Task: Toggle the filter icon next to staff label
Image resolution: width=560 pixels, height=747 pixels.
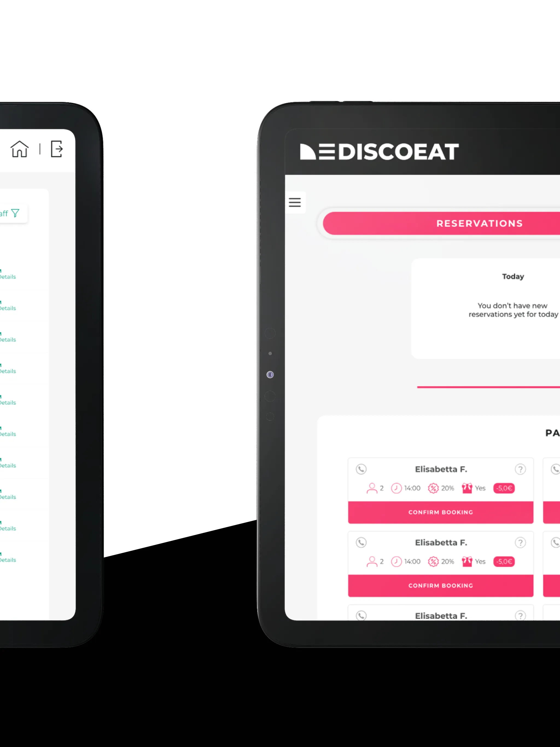Action: (16, 214)
